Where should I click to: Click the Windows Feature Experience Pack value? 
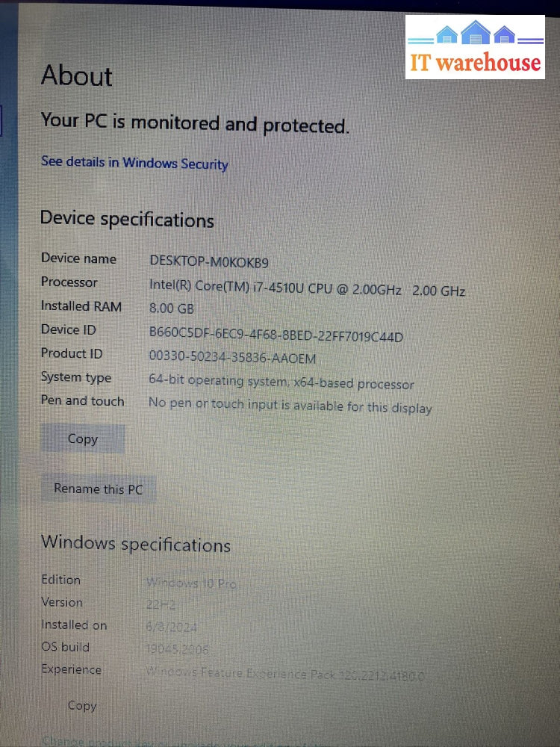(x=284, y=674)
